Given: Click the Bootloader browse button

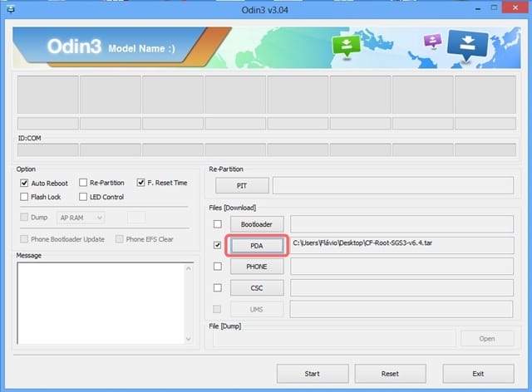Looking at the screenshot, I should pyautogui.click(x=257, y=224).
